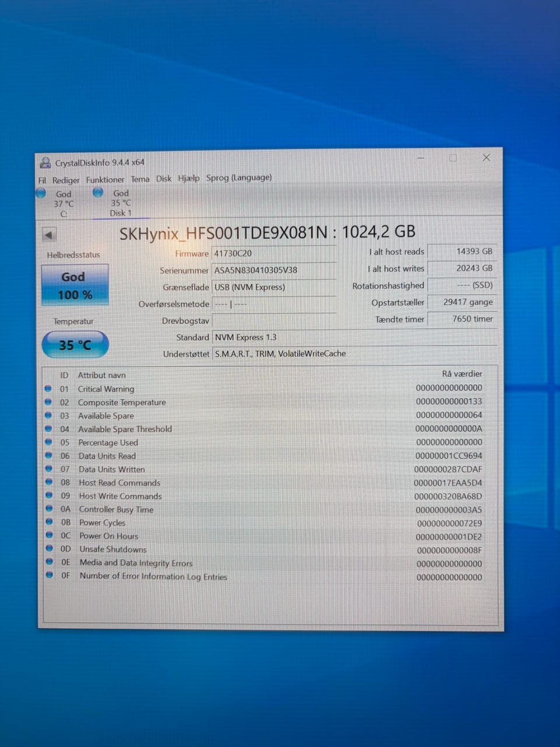Click the empty Drevbogstav field
The height and width of the screenshot is (747, 560).
click(274, 320)
